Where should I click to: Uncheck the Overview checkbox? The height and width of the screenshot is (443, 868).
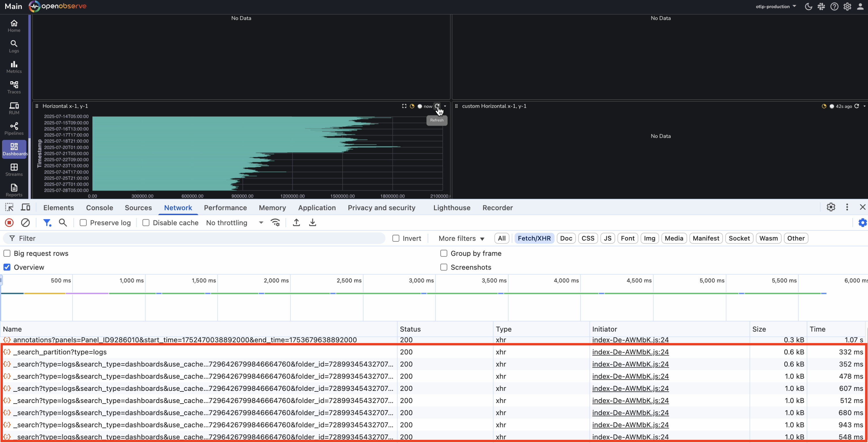tap(7, 267)
